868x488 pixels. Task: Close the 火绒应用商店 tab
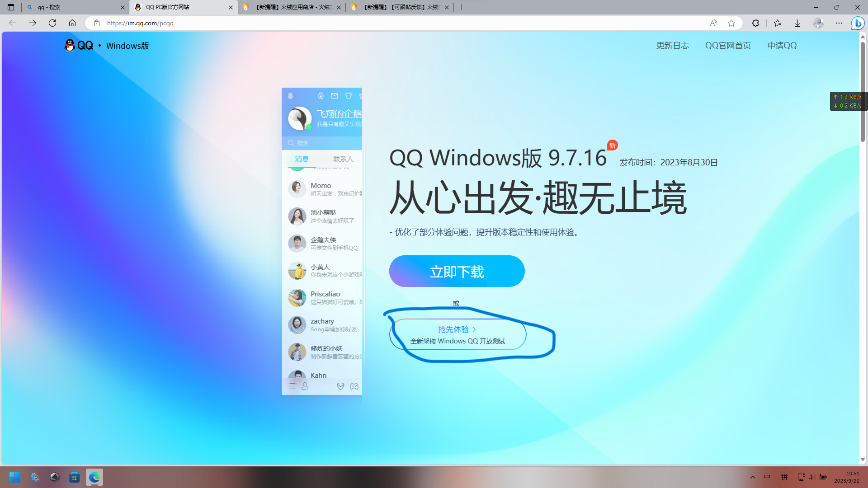tap(339, 7)
